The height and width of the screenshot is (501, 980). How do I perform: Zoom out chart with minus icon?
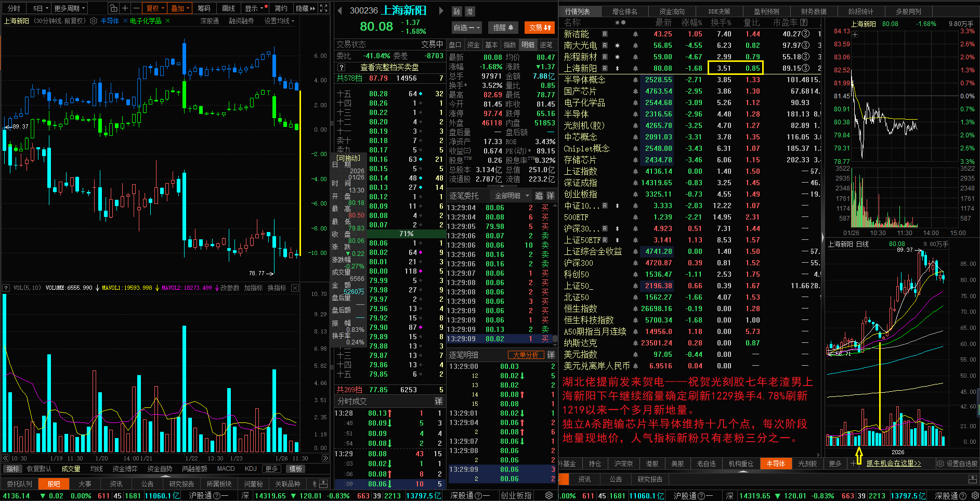[136, 8]
